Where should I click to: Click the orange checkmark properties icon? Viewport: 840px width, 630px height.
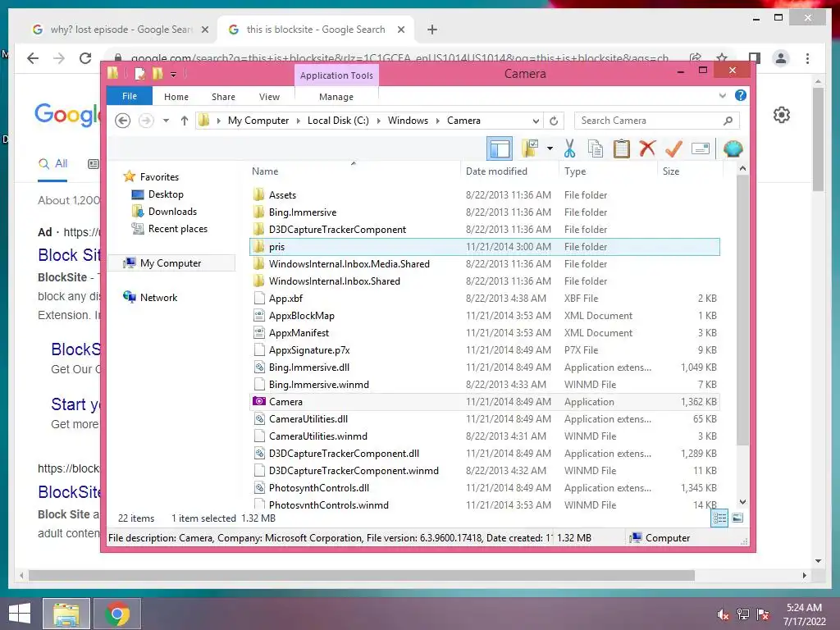(x=673, y=148)
